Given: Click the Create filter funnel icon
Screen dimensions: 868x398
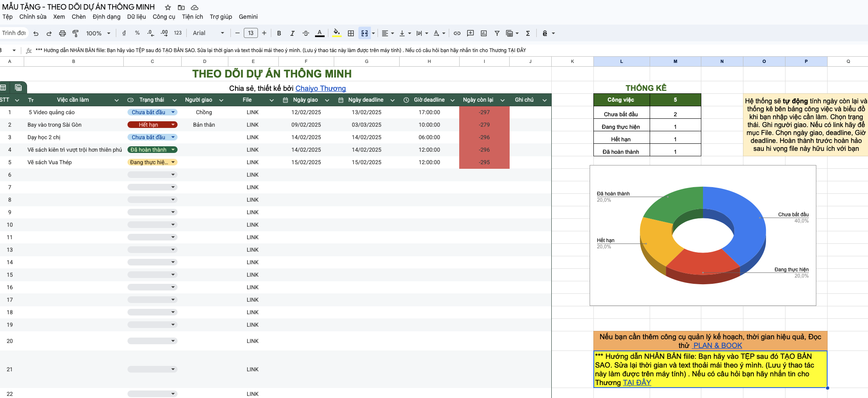Looking at the screenshot, I should tap(497, 33).
